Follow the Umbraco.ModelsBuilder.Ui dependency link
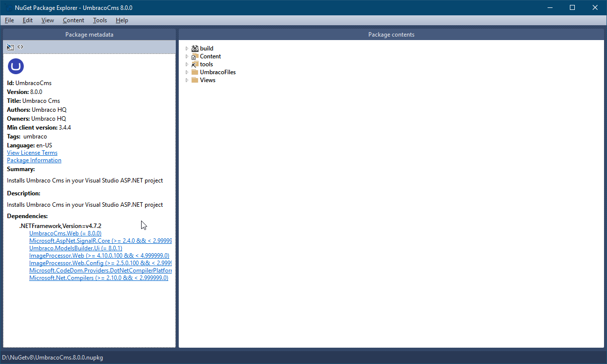The height and width of the screenshot is (364, 607). tap(76, 248)
